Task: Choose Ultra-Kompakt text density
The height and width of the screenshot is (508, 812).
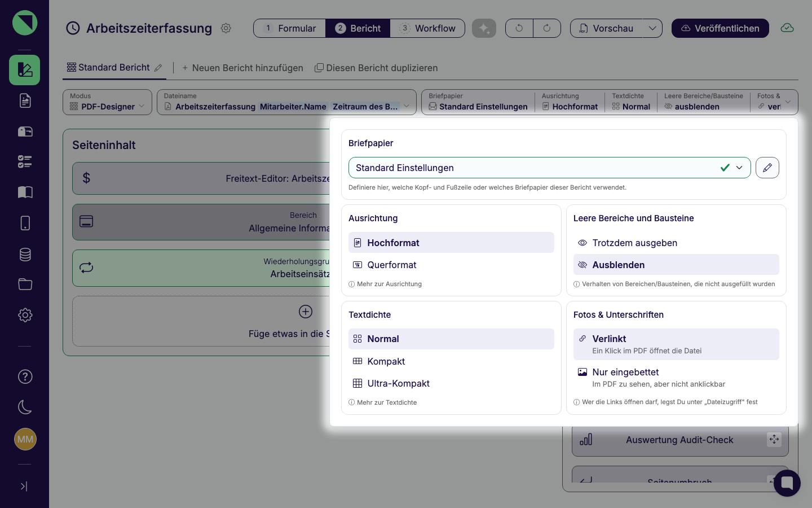Action: 451,383
